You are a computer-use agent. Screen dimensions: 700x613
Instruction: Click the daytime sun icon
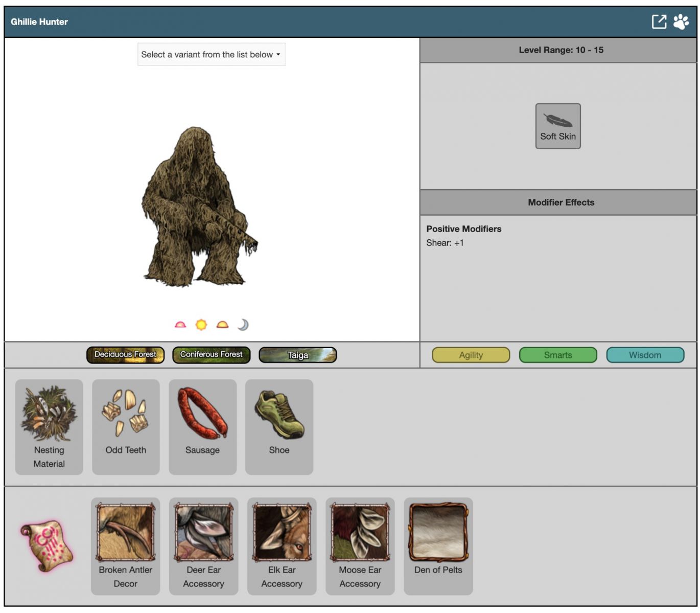coord(201,325)
